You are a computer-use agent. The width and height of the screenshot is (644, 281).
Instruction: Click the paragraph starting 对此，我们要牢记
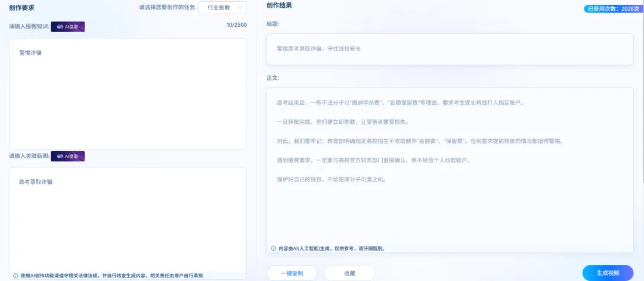click(x=419, y=141)
